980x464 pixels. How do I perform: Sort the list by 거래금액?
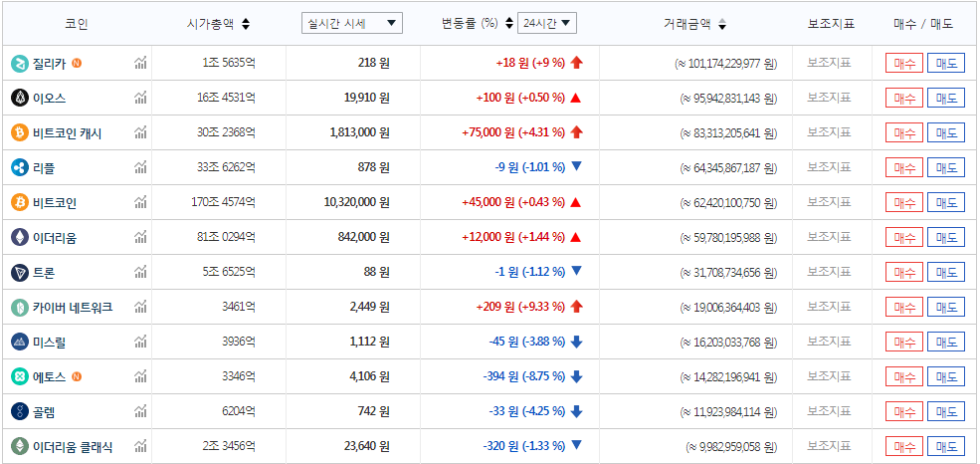[x=722, y=24]
